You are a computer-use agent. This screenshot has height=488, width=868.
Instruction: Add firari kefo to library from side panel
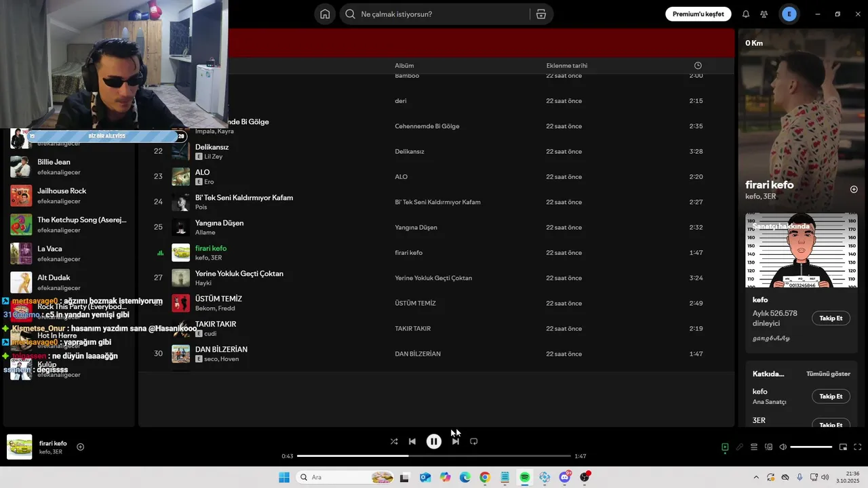[854, 190]
